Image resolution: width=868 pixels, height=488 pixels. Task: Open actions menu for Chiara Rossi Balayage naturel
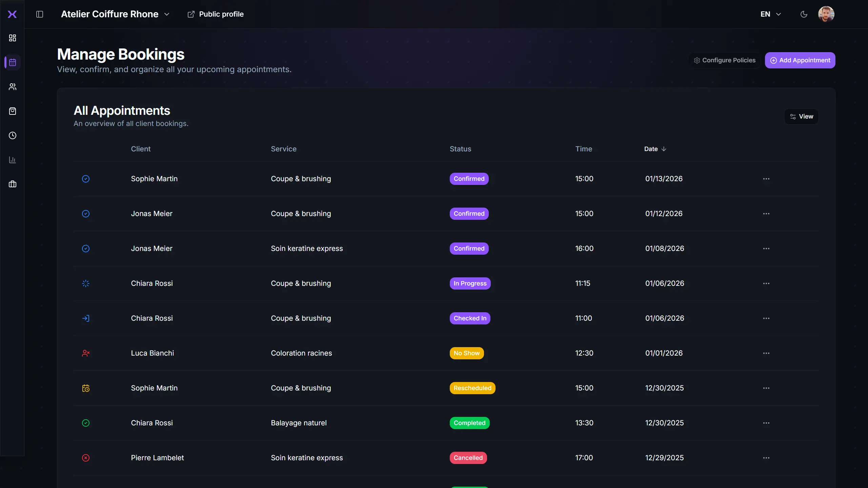tap(766, 423)
